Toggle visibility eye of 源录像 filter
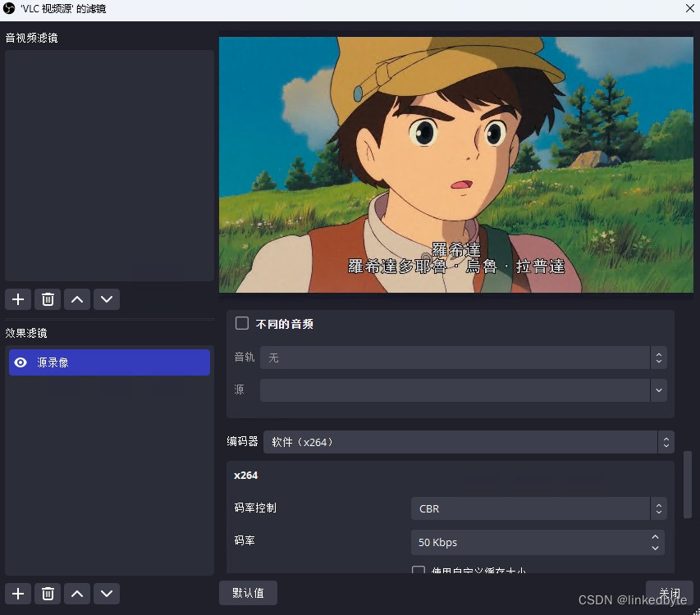Viewport: 700px width, 615px height. 21,362
